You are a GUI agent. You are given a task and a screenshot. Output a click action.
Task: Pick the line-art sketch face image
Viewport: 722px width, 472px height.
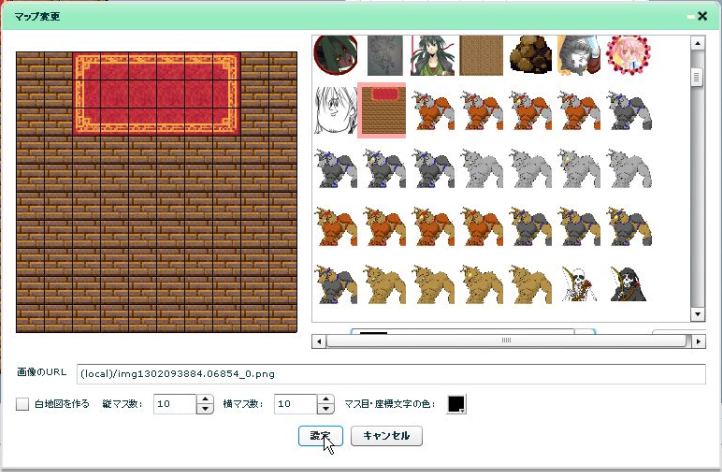click(335, 111)
